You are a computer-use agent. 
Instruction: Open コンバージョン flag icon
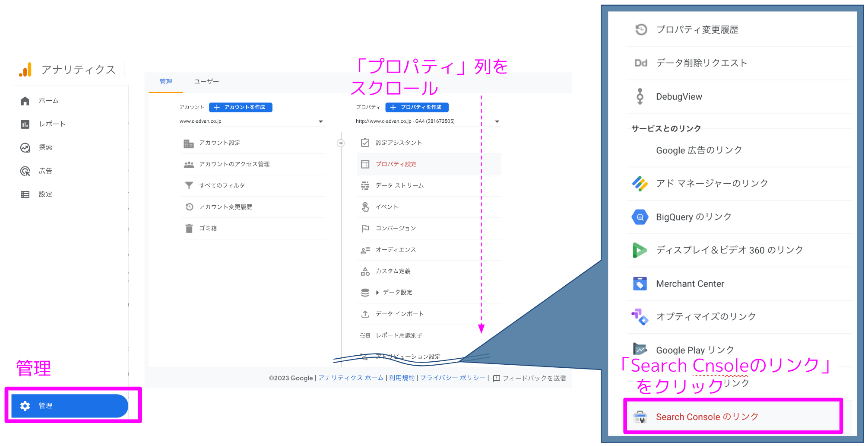[365, 228]
